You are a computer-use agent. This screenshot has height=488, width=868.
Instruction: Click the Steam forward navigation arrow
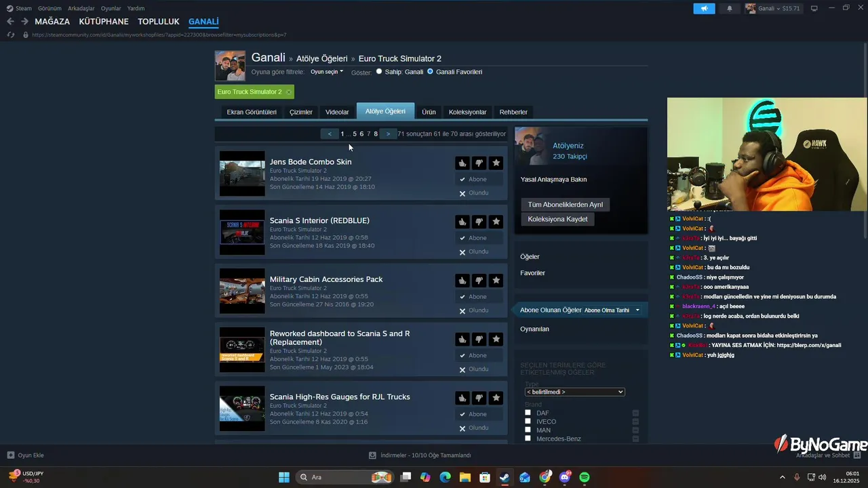point(24,22)
